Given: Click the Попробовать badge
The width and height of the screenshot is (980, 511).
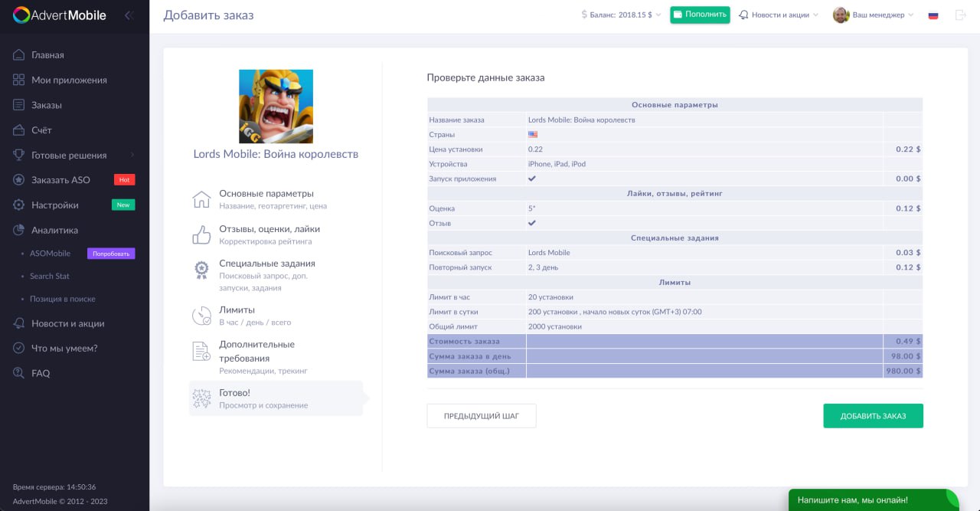Looking at the screenshot, I should [x=111, y=254].
